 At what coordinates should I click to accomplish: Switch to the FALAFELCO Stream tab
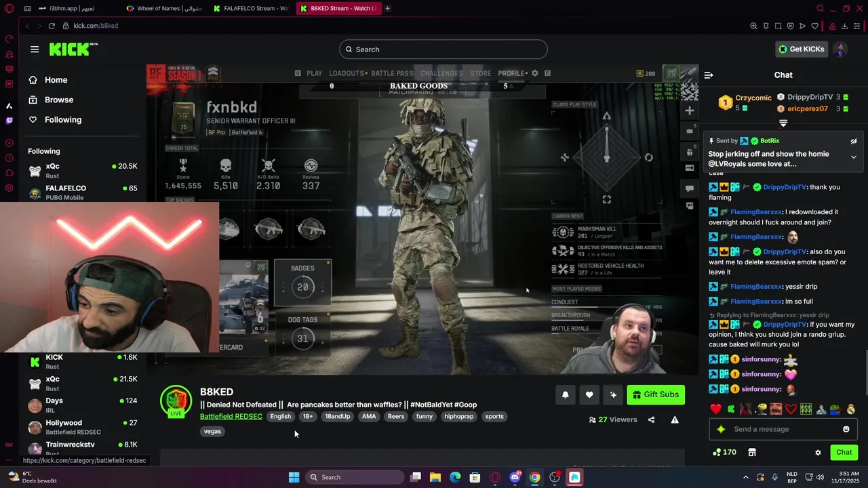pyautogui.click(x=251, y=9)
